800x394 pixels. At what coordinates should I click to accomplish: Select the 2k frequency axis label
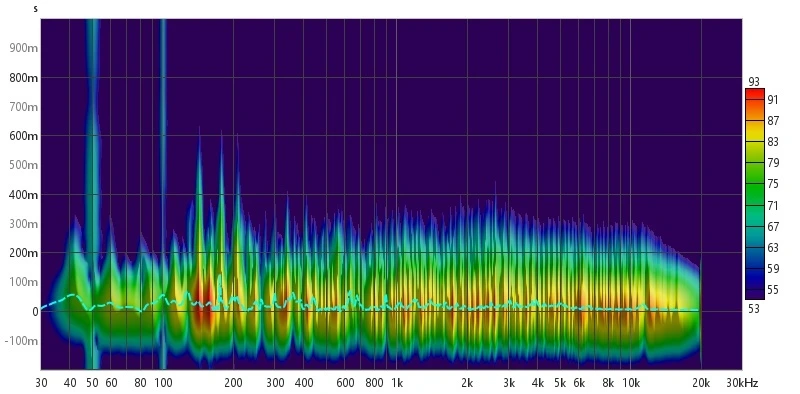click(x=467, y=383)
